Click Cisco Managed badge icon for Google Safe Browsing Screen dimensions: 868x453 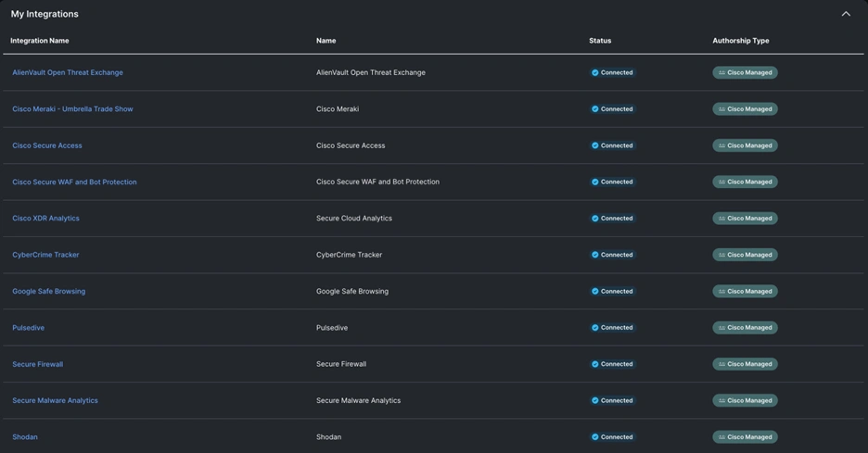click(721, 292)
